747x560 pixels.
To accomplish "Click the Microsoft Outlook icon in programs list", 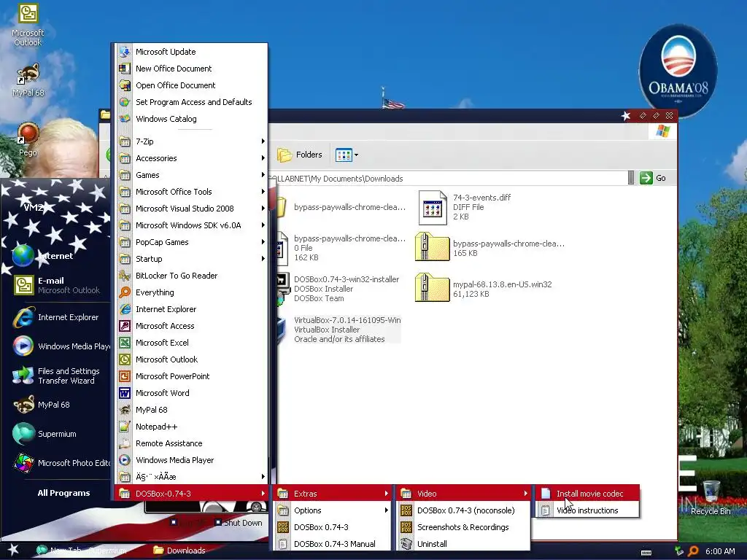I will coord(125,359).
